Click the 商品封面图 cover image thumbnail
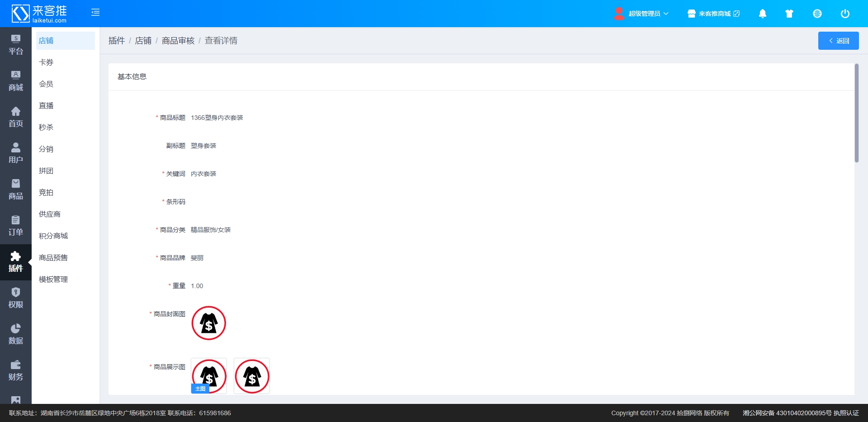 click(209, 323)
